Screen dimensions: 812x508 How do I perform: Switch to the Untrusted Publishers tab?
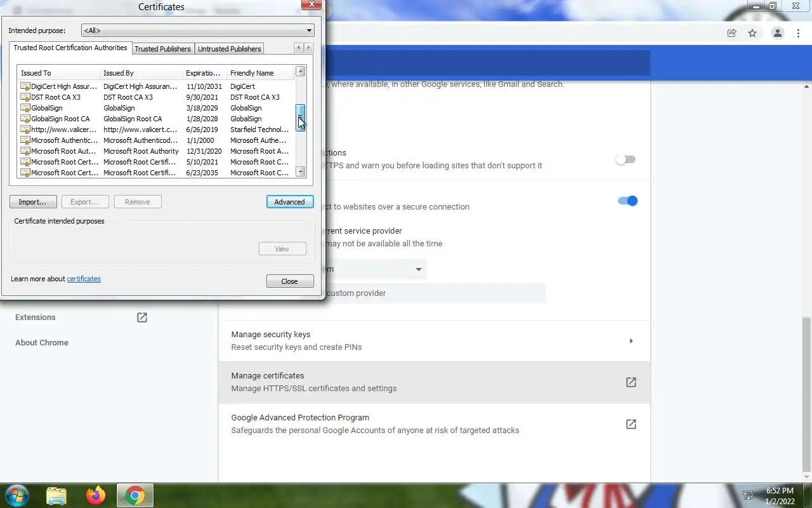pos(229,49)
